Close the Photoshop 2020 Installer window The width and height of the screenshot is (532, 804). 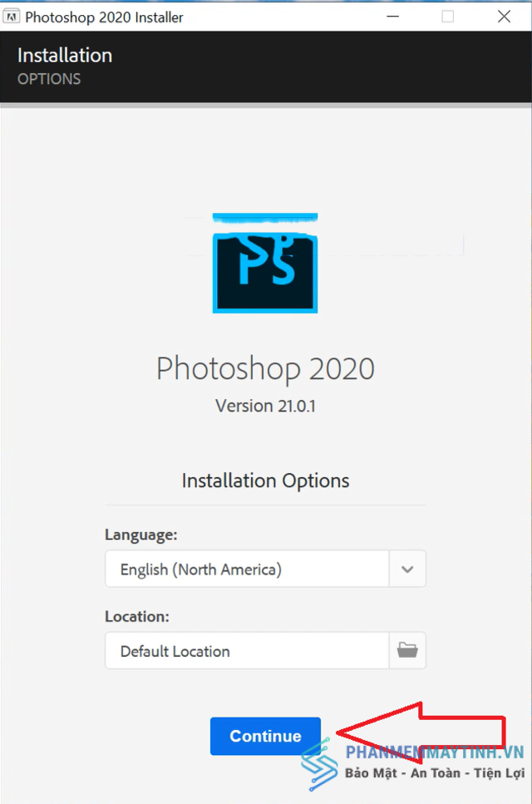click(x=504, y=17)
